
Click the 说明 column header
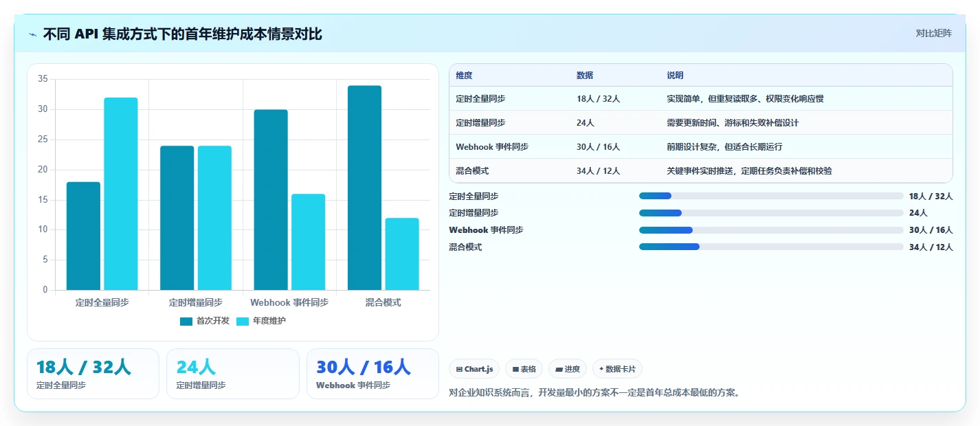(675, 76)
